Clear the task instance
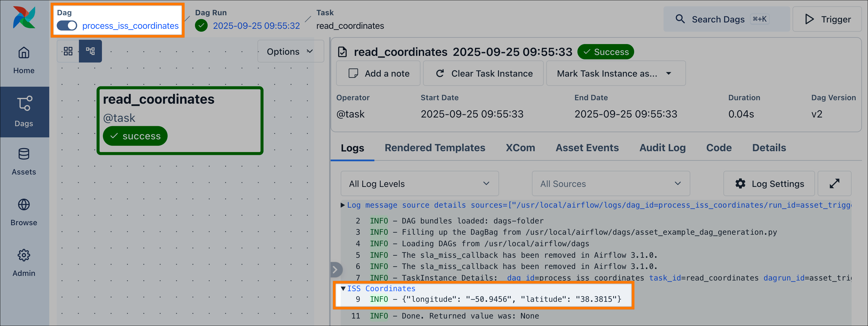 [x=483, y=73]
